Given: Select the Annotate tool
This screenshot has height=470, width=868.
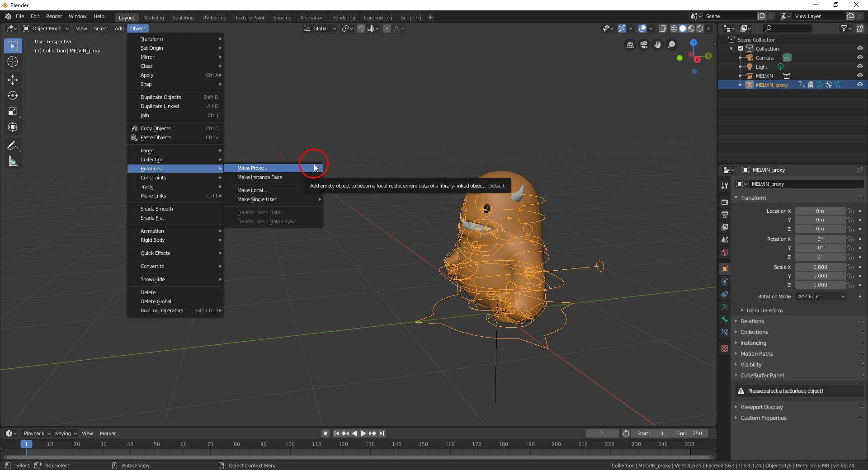Looking at the screenshot, I should (x=13, y=146).
